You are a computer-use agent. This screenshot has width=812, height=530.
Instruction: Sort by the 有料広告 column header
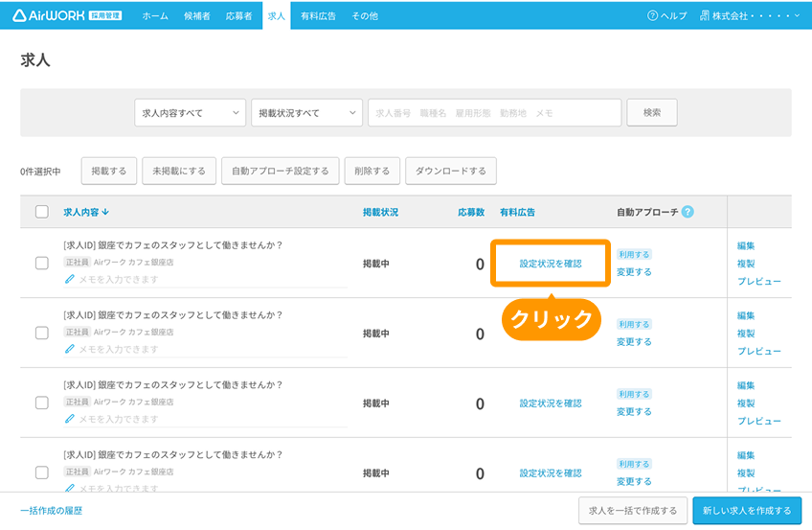click(517, 213)
